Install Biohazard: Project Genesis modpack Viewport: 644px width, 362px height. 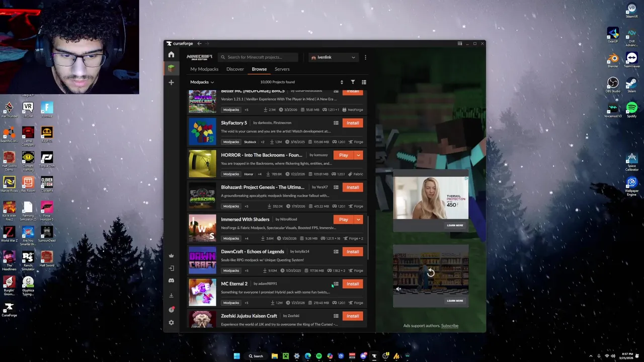[353, 187]
